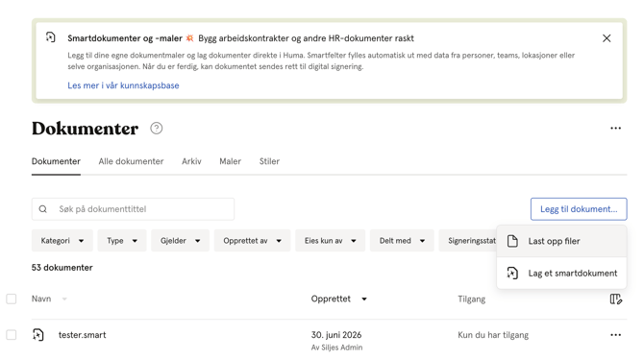Focus the Søk på dokumenttittel search field

133,209
